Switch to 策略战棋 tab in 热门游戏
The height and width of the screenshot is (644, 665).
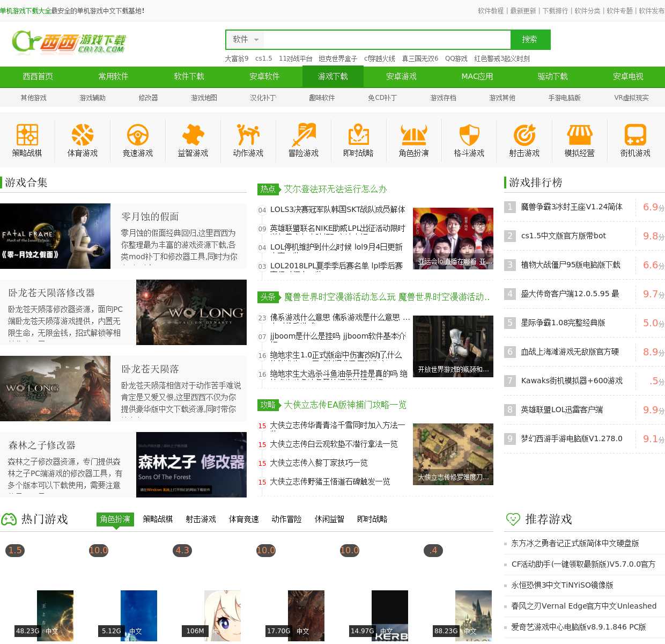point(158,519)
